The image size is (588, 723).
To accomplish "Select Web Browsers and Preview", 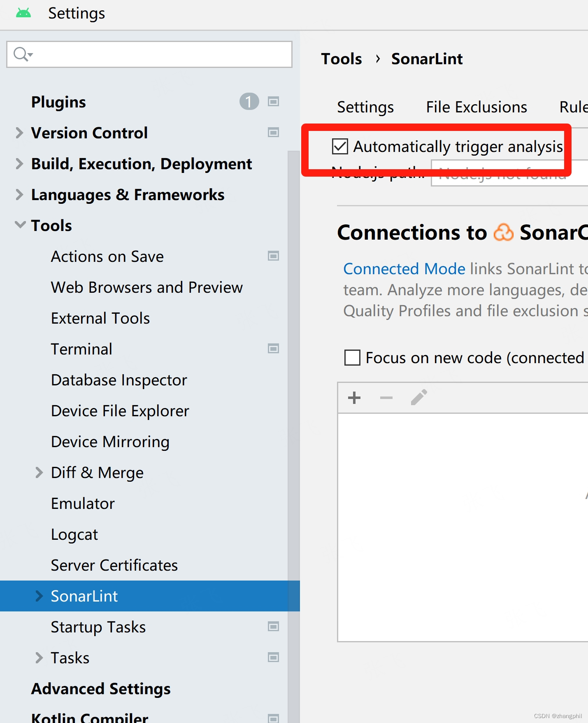I will 147,287.
